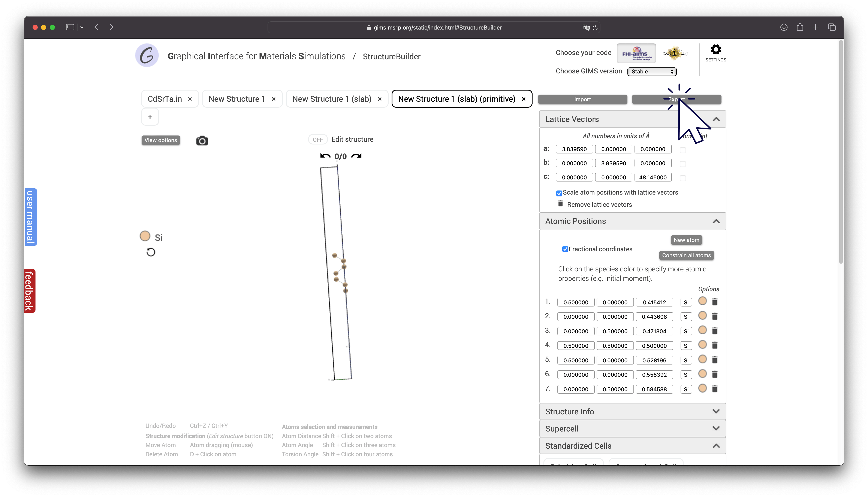The height and width of the screenshot is (497, 868).
Task: Click the redo arrow above the structure
Action: (x=356, y=156)
